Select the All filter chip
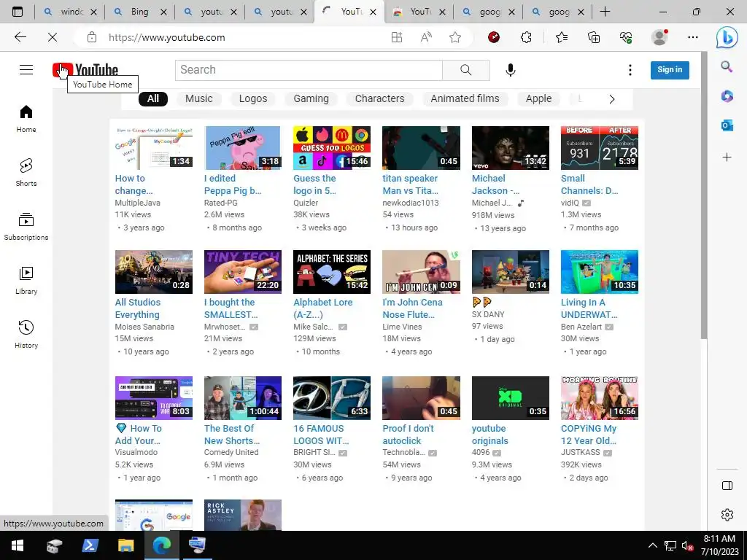The image size is (747, 560). pos(153,98)
